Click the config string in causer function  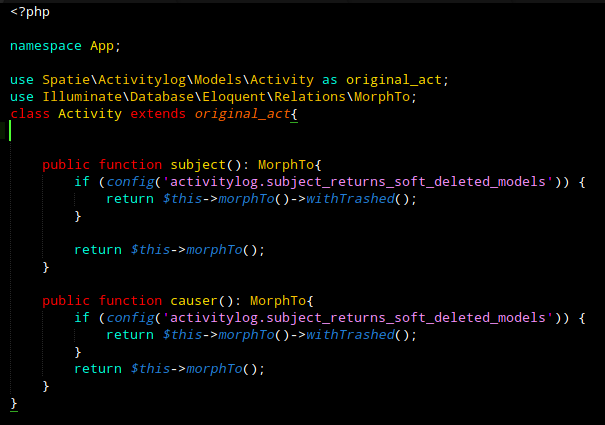pos(358,318)
